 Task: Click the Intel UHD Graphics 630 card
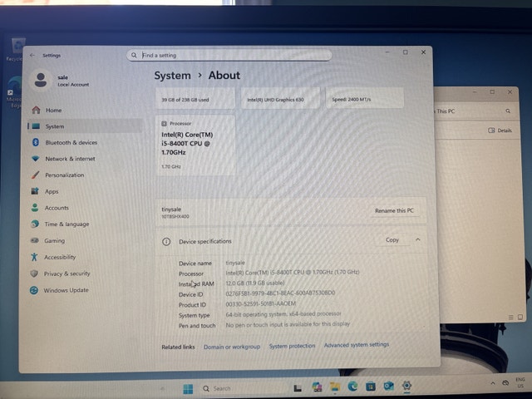click(x=280, y=98)
